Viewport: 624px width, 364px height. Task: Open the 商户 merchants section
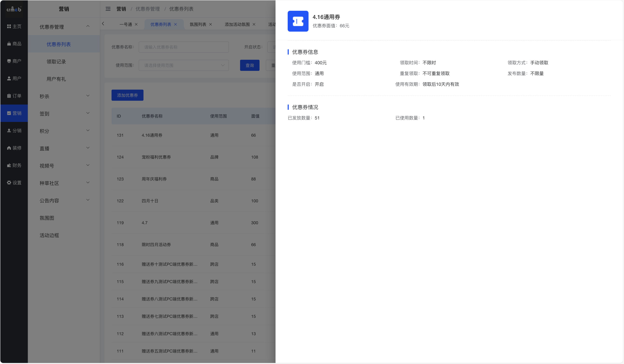point(14,61)
